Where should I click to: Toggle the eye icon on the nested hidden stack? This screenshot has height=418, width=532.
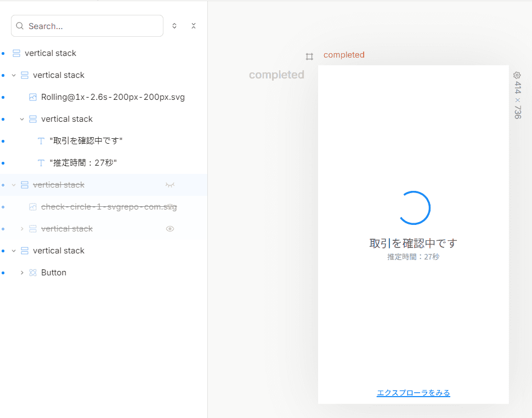(170, 229)
